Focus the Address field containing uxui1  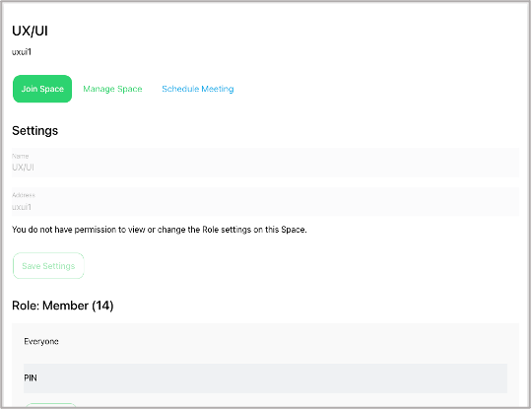(x=265, y=202)
